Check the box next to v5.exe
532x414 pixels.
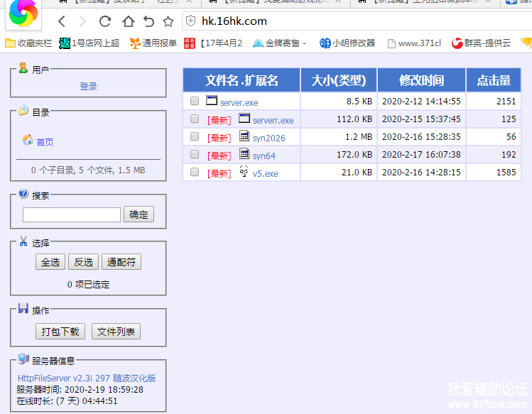(195, 173)
